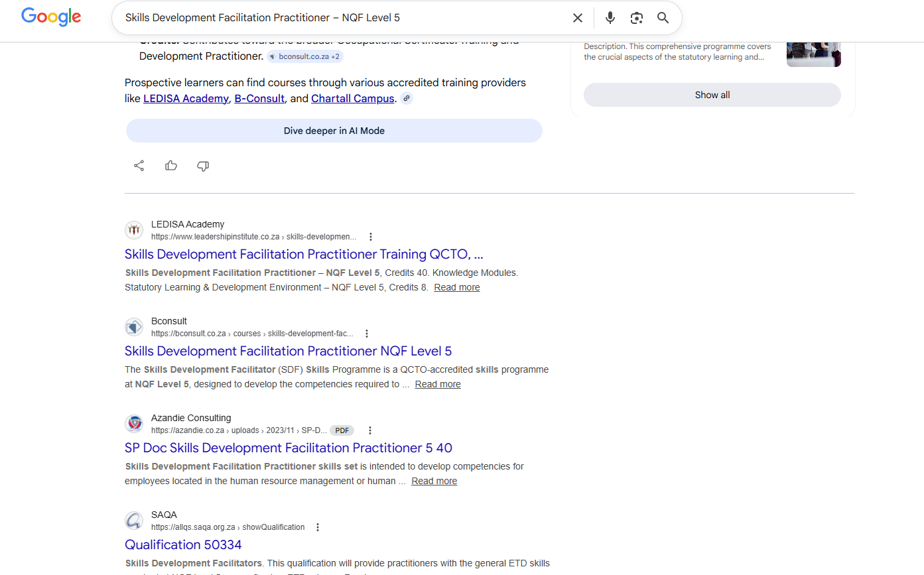Open more options for Azandie Consulting result
Screen dimensions: 924x575
point(370,430)
